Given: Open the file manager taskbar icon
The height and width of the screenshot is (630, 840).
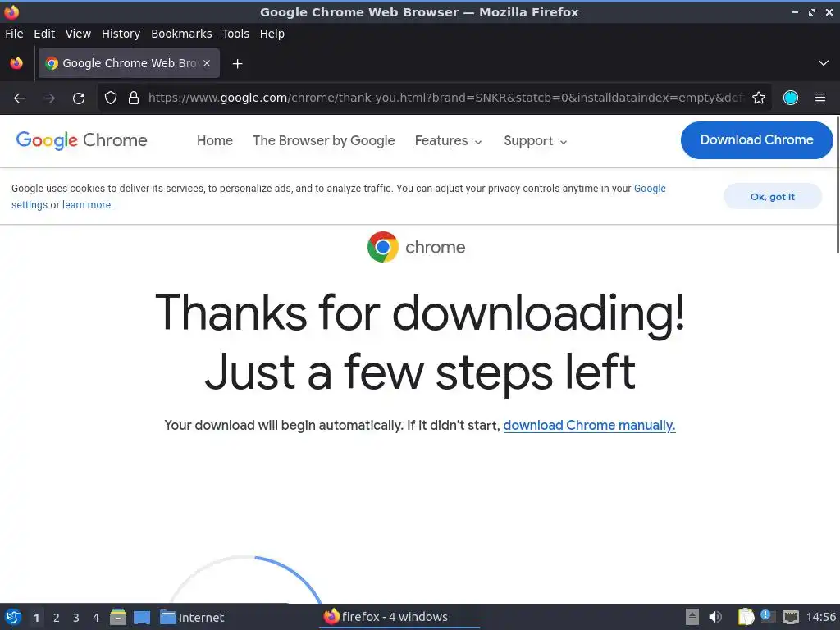Looking at the screenshot, I should pos(118,617).
